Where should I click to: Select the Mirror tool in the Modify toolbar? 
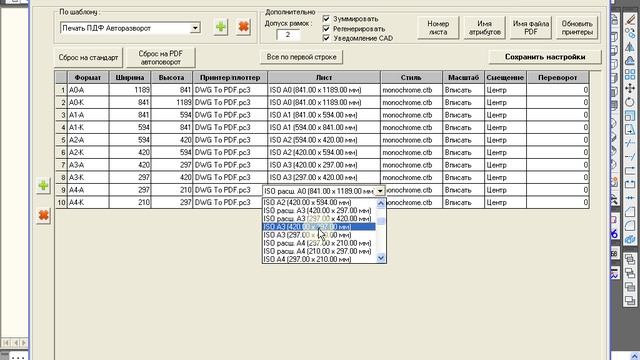point(630,47)
